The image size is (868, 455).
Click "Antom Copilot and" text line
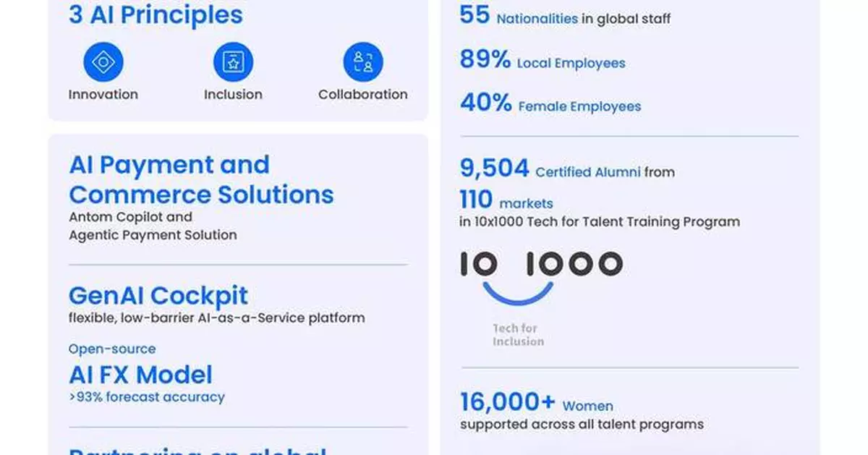pos(131,217)
